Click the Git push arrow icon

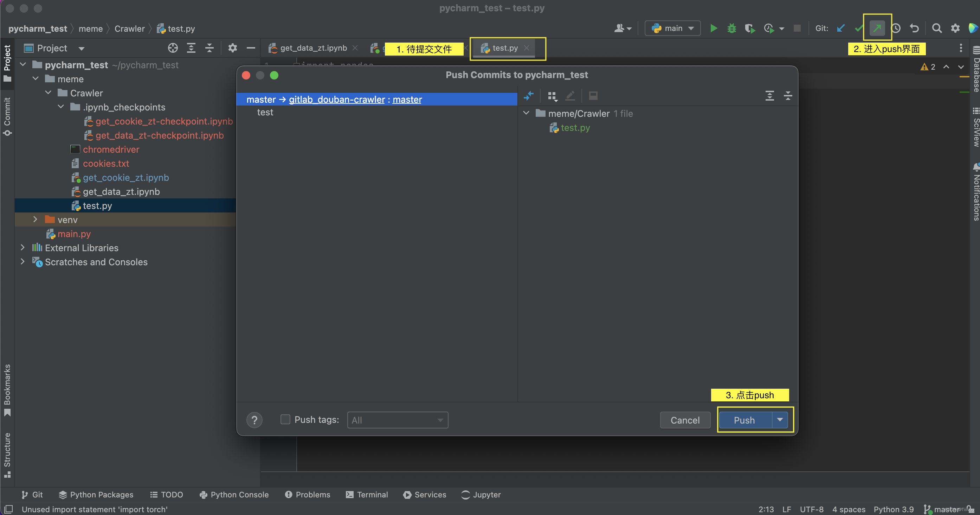coord(877,28)
